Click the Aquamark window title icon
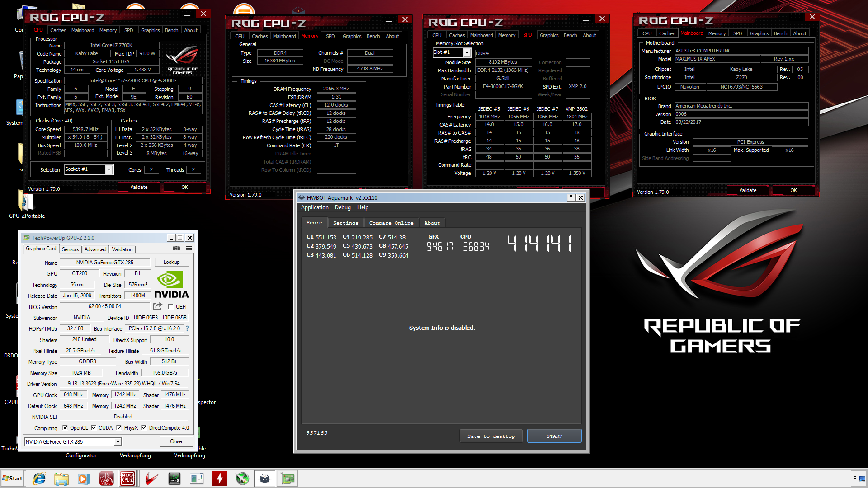 click(x=302, y=197)
